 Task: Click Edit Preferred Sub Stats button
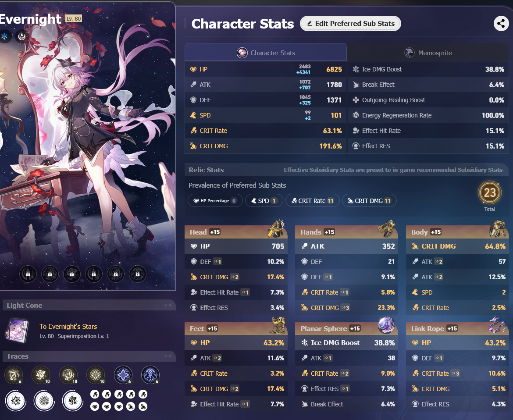pyautogui.click(x=350, y=24)
